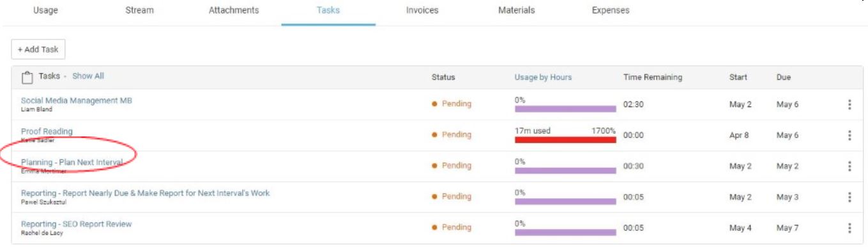Sort by Usage by Hours column header
The height and width of the screenshot is (250, 868).
[x=543, y=77]
